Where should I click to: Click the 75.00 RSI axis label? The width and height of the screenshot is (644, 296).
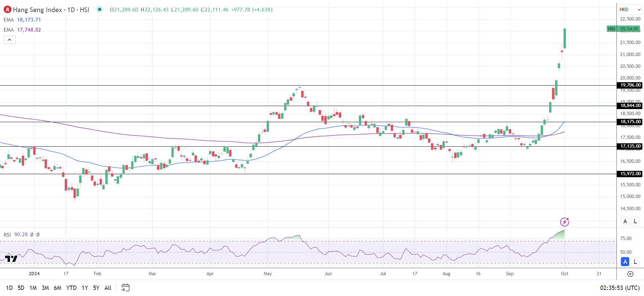[626, 239]
